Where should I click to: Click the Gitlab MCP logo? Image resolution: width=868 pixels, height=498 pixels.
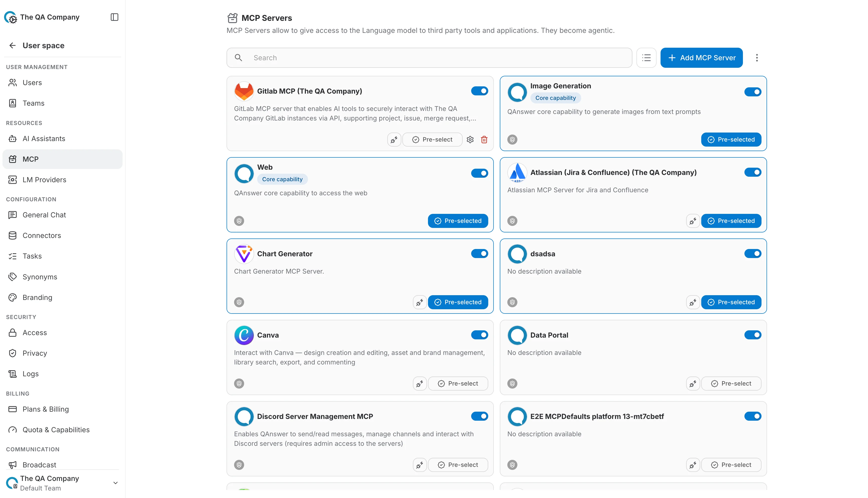pos(244,91)
